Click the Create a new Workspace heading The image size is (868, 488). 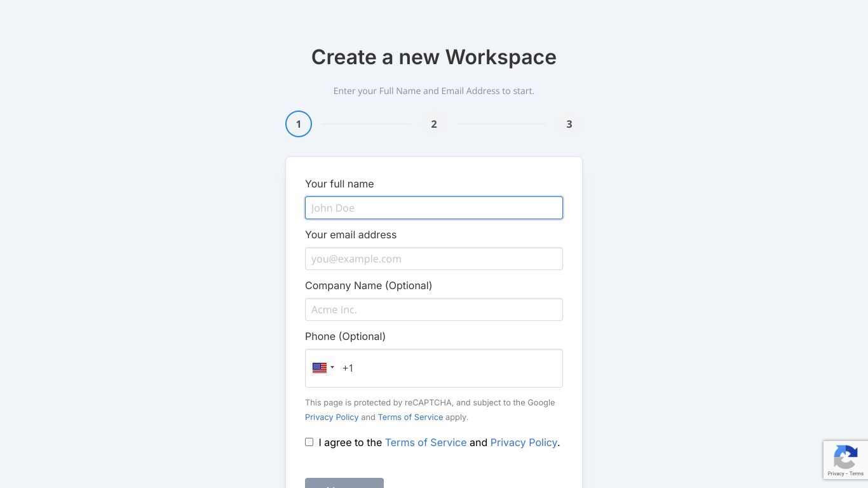[x=434, y=57]
